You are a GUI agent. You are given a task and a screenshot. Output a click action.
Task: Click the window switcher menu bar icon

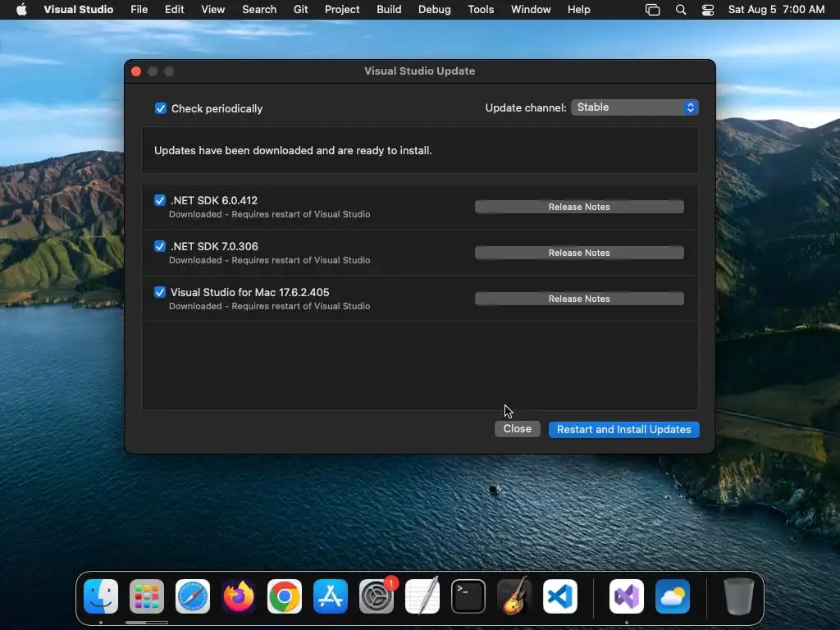point(652,10)
